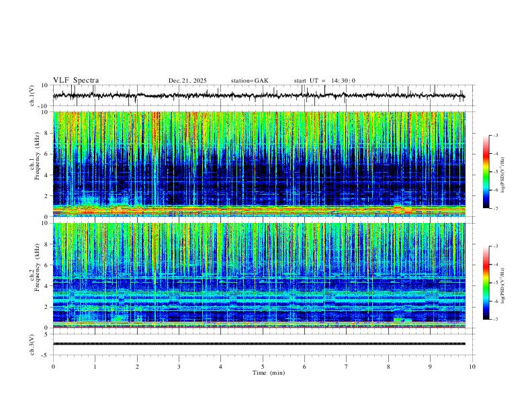Image resolution: width=532 pixels, height=411 pixels.
Task: Click the ch.1 spectrogram panel
Action: pyautogui.click(x=259, y=164)
